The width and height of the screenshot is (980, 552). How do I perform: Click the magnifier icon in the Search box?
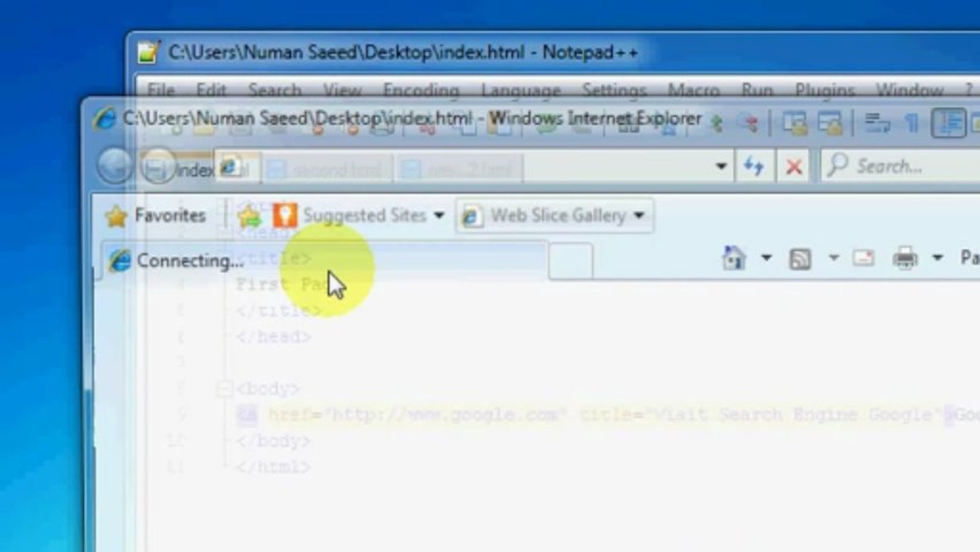tap(838, 165)
